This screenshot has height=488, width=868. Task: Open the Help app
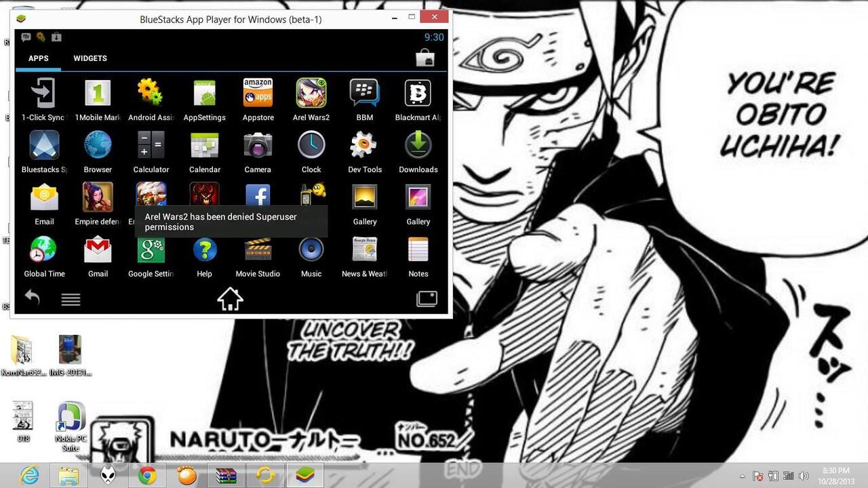[204, 249]
